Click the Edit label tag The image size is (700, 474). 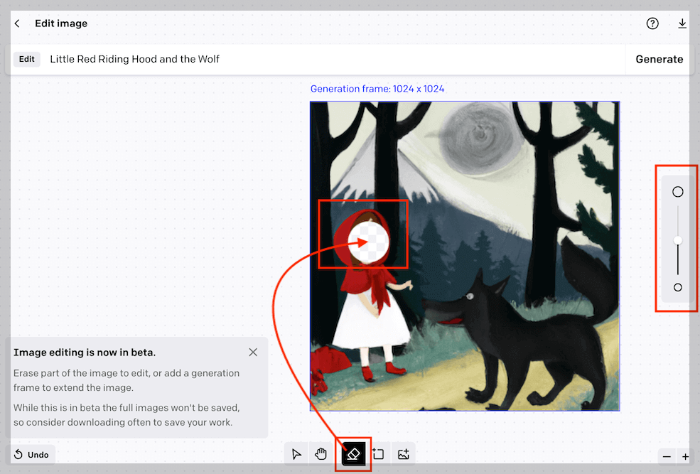click(27, 59)
